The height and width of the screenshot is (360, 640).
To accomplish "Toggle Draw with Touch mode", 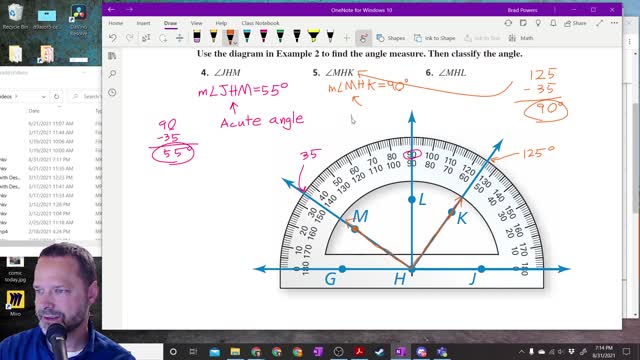I will pyautogui.click(x=363, y=38).
